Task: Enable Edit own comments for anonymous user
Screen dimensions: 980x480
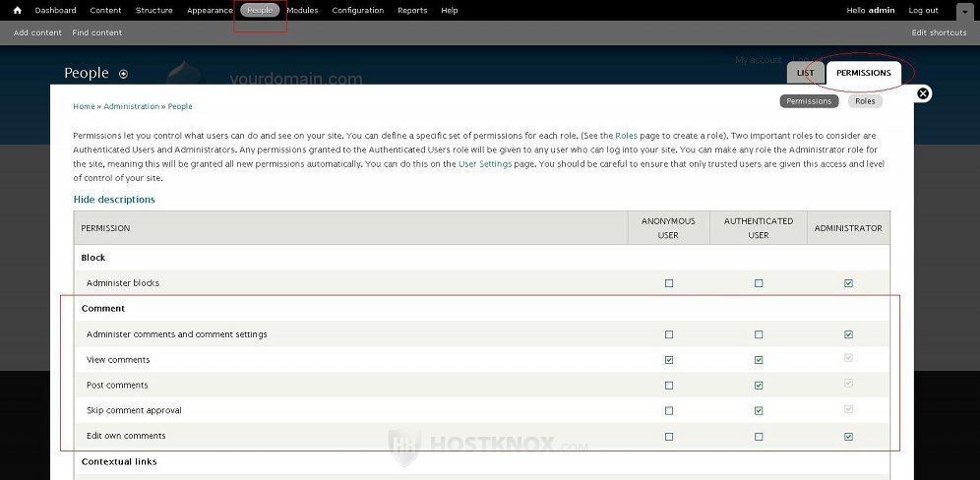Action: (669, 437)
